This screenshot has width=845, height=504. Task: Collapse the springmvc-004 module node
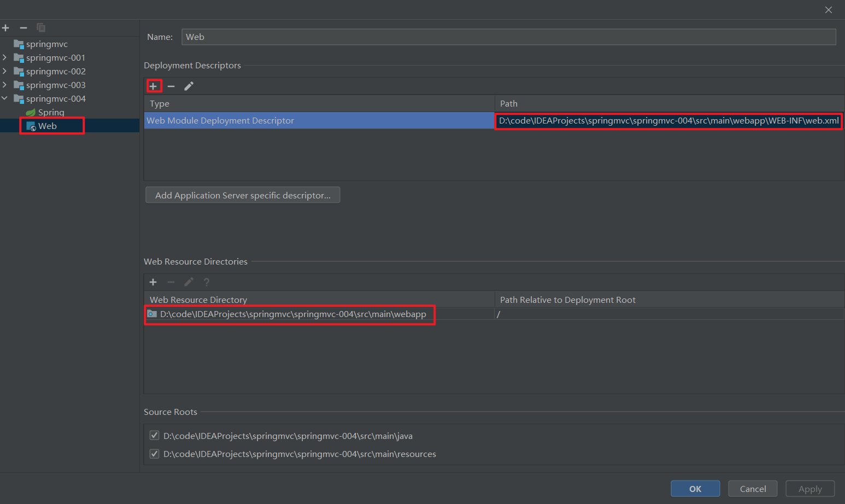(5, 98)
